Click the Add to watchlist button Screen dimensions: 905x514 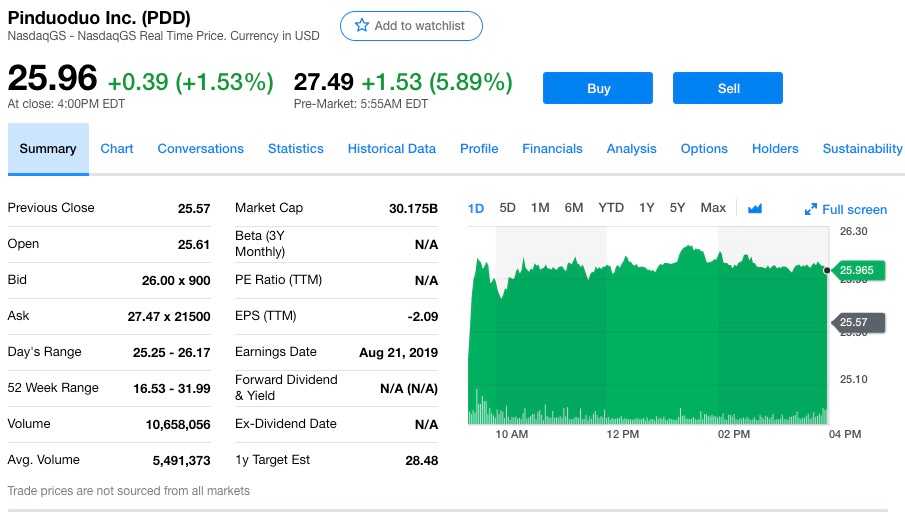[412, 26]
